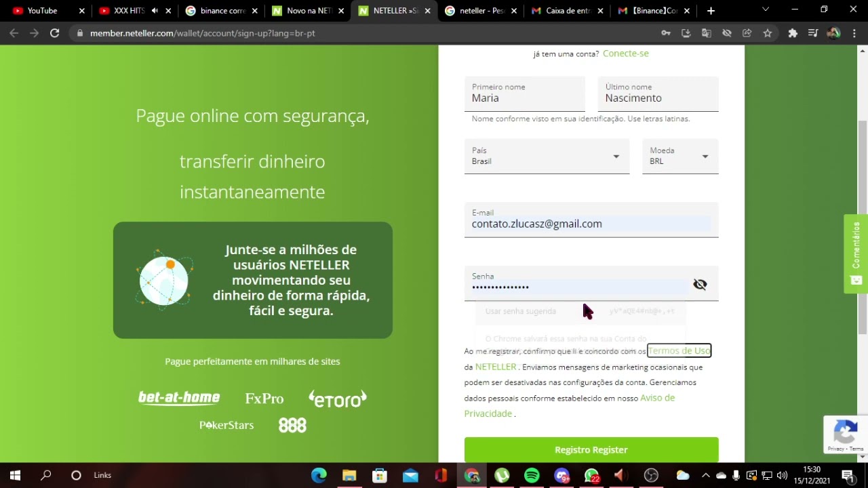The width and height of the screenshot is (868, 488).
Task: Open the Chrome three-dot menu
Action: pyautogui.click(x=854, y=33)
